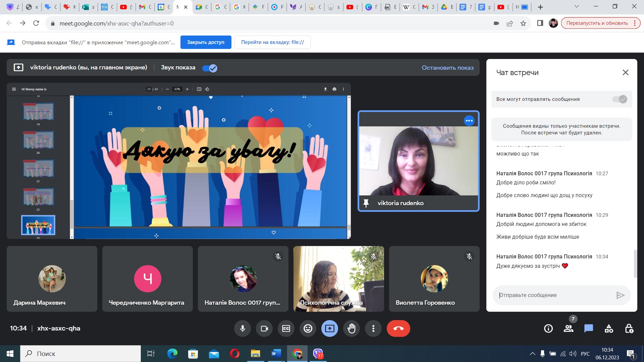The height and width of the screenshot is (362, 644).
Task: Click Психологічна служба muted mic icon
Action: point(374,256)
